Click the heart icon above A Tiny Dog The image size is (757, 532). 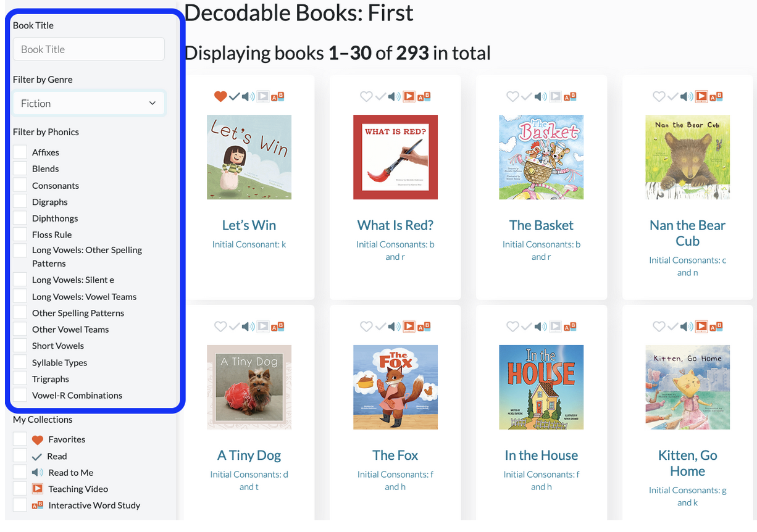(x=220, y=326)
